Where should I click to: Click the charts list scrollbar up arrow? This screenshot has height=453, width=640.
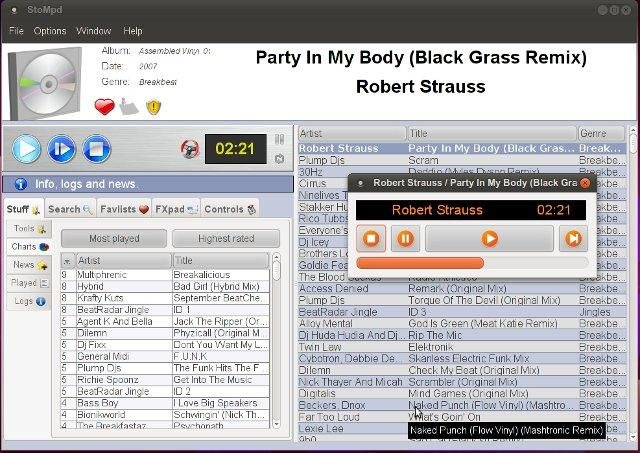point(276,257)
